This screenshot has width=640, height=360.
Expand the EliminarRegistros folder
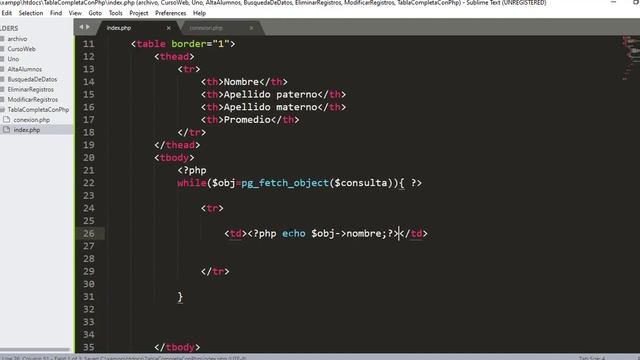click(31, 89)
